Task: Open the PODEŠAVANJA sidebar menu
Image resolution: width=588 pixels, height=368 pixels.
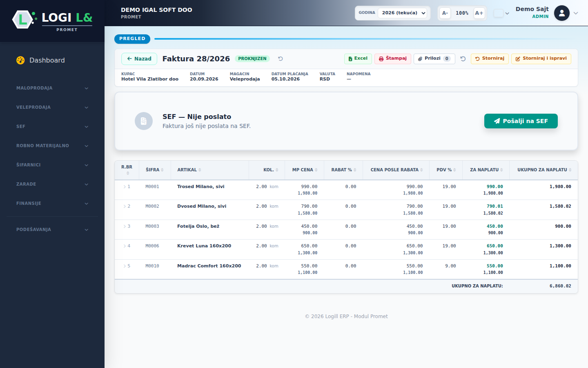Action: 52,229
